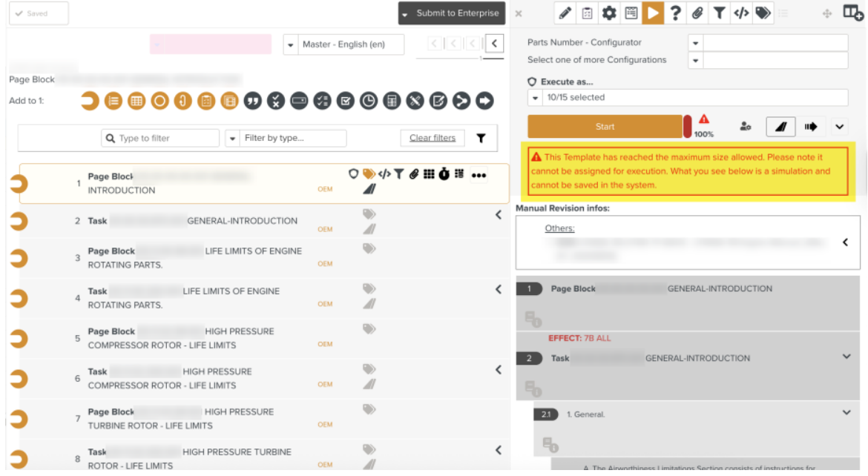868x476 pixels.
Task: Toggle the tail-fin mode button near Start
Action: pyautogui.click(x=780, y=127)
